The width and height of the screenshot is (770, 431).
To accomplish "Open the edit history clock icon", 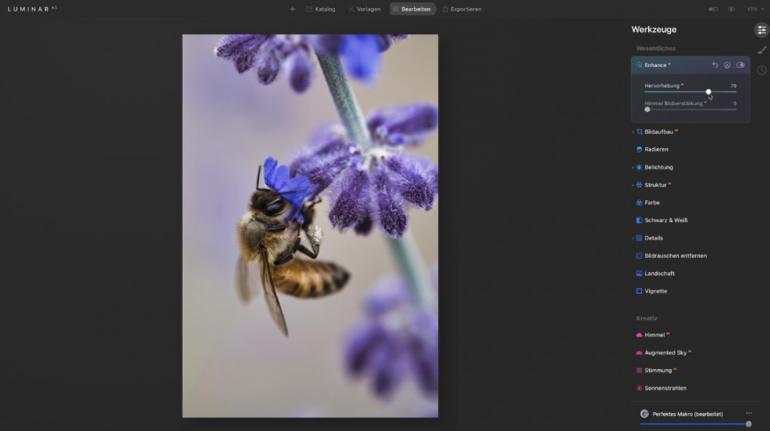I will point(762,70).
